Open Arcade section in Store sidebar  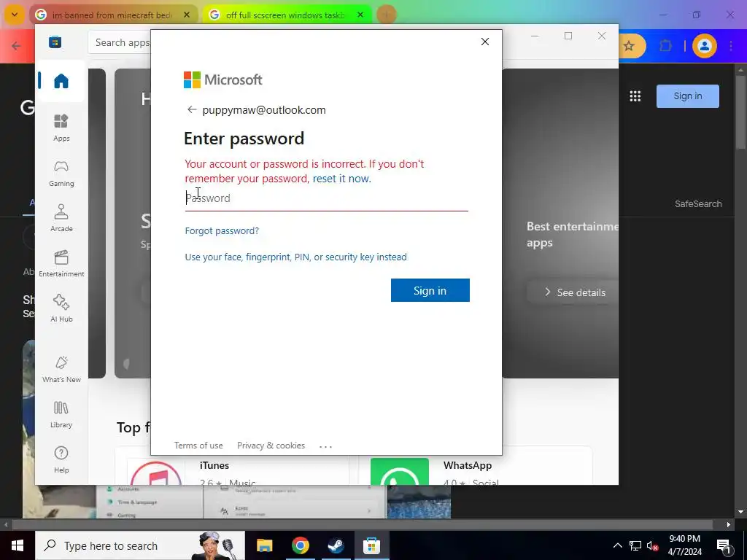pos(61,218)
